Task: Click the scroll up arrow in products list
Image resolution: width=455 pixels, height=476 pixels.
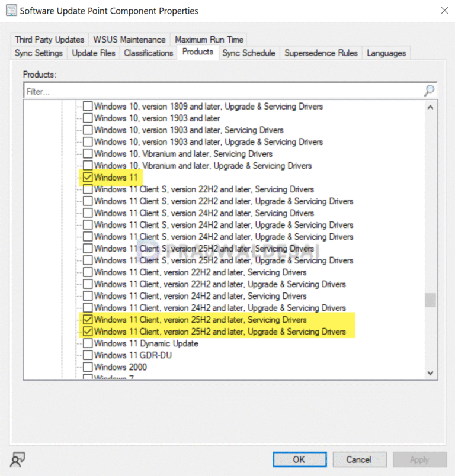Action: point(430,107)
